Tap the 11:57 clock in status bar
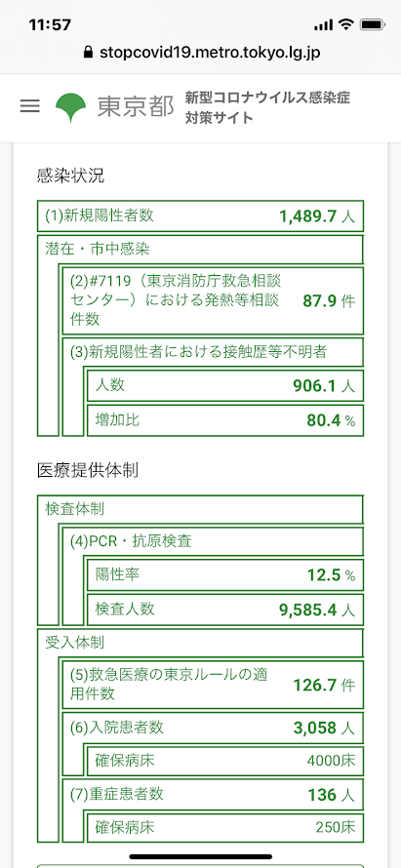 (50, 25)
